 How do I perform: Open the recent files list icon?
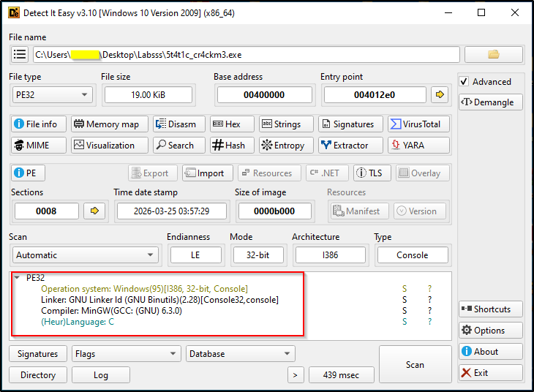(x=20, y=55)
